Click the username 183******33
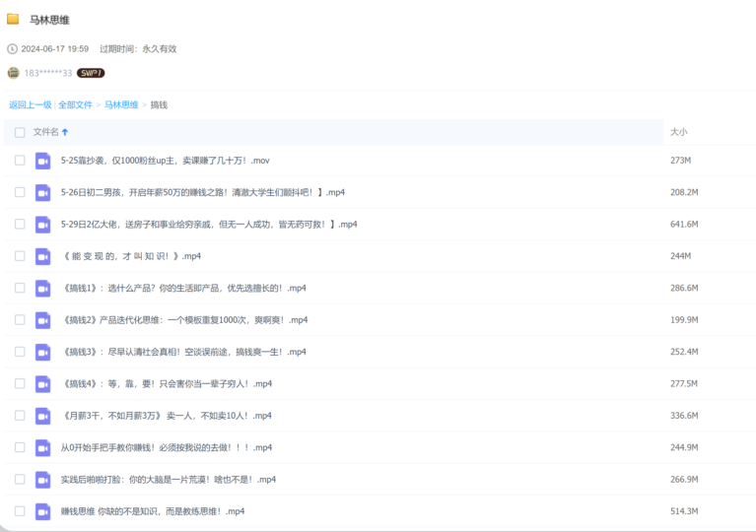Viewport: 756px width, 532px height. click(x=47, y=73)
